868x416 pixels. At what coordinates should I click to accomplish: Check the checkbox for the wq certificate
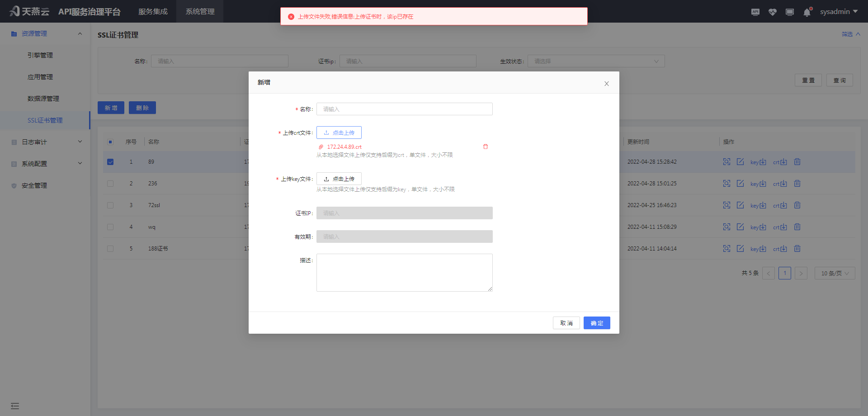coord(110,227)
